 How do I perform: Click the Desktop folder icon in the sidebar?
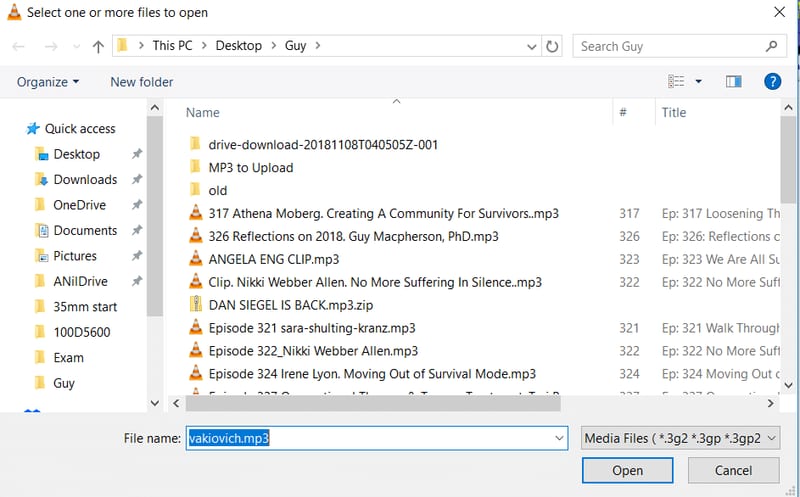pyautogui.click(x=41, y=154)
